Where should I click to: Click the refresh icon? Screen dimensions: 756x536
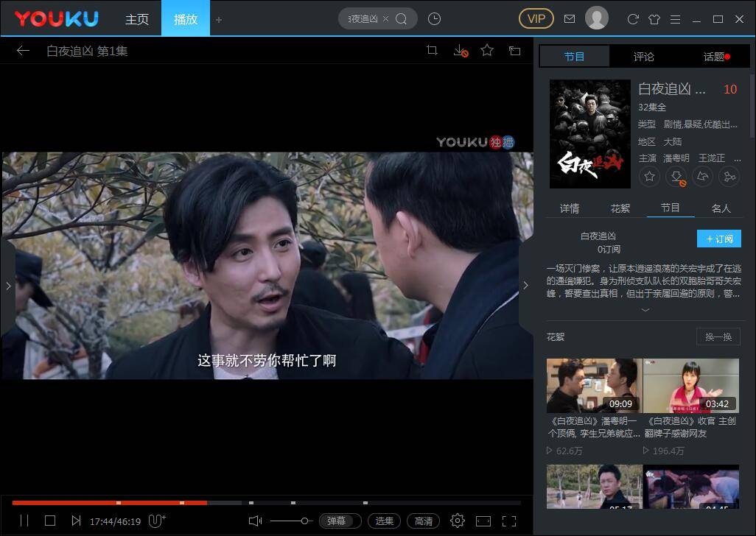632,19
